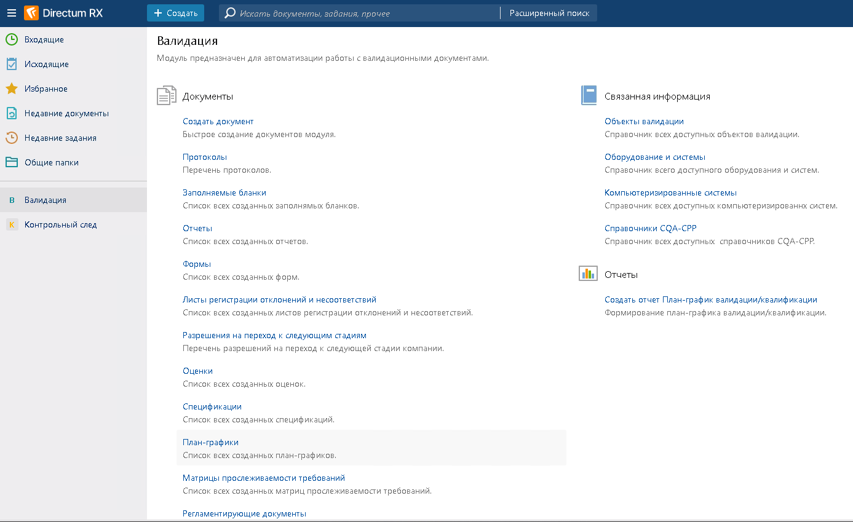Open the Создать документ link

point(218,121)
